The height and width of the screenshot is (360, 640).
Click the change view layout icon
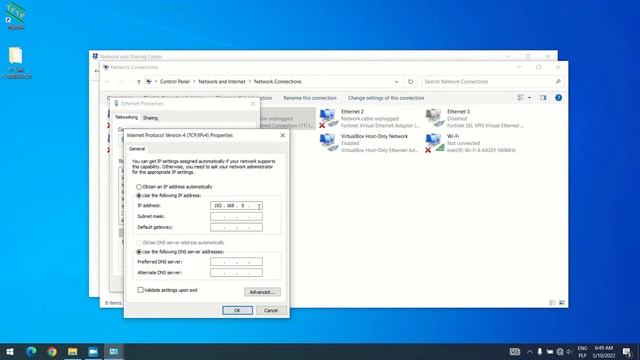[520, 98]
